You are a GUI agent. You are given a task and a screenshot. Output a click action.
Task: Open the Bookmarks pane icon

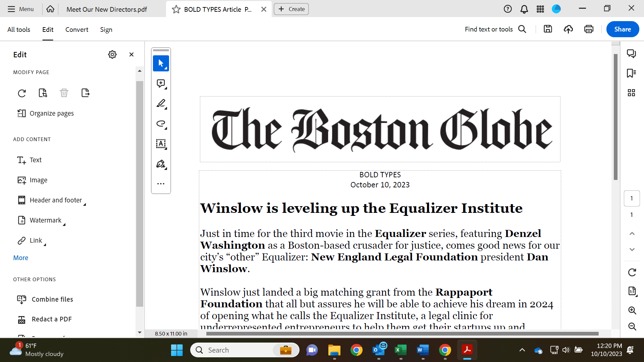point(632,73)
